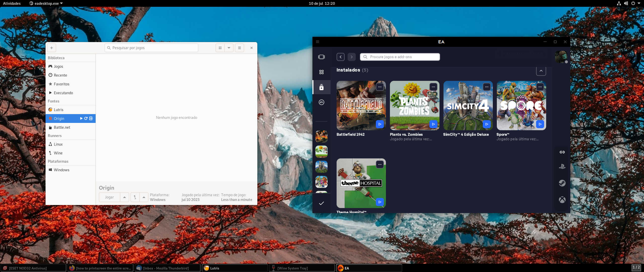Image resolution: width=644 pixels, height=272 pixels.
Task: Focus the Lutris game search field
Action: pyautogui.click(x=151, y=48)
